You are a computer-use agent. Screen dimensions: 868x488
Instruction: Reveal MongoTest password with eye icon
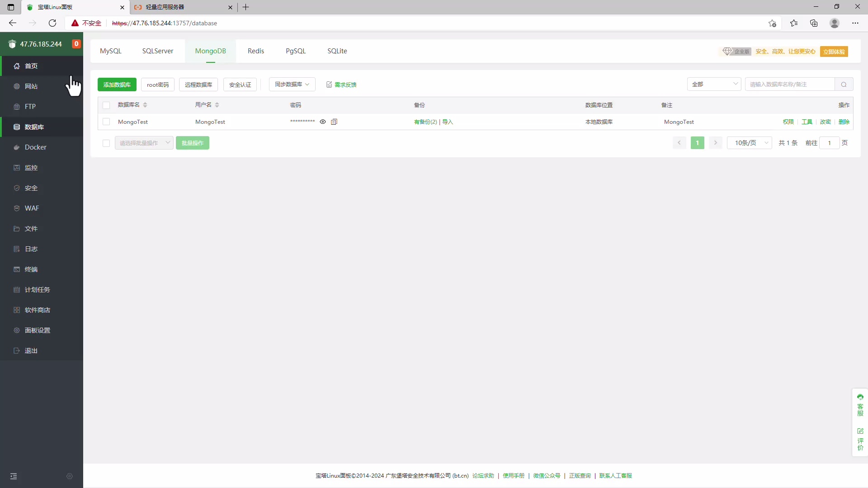[323, 122]
